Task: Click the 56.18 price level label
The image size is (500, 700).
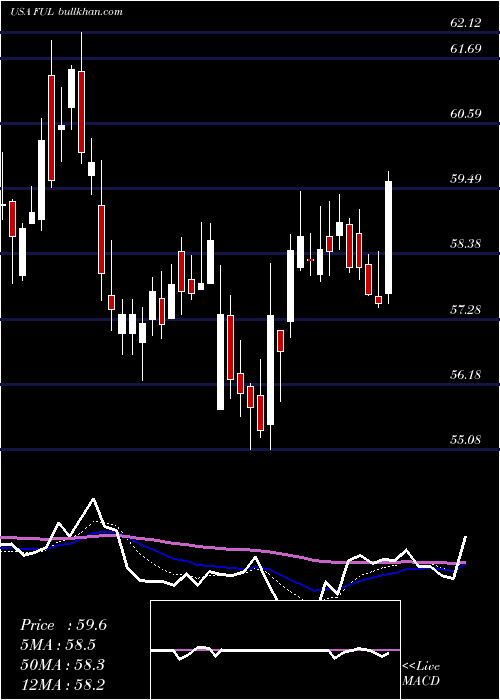Action: click(x=466, y=374)
